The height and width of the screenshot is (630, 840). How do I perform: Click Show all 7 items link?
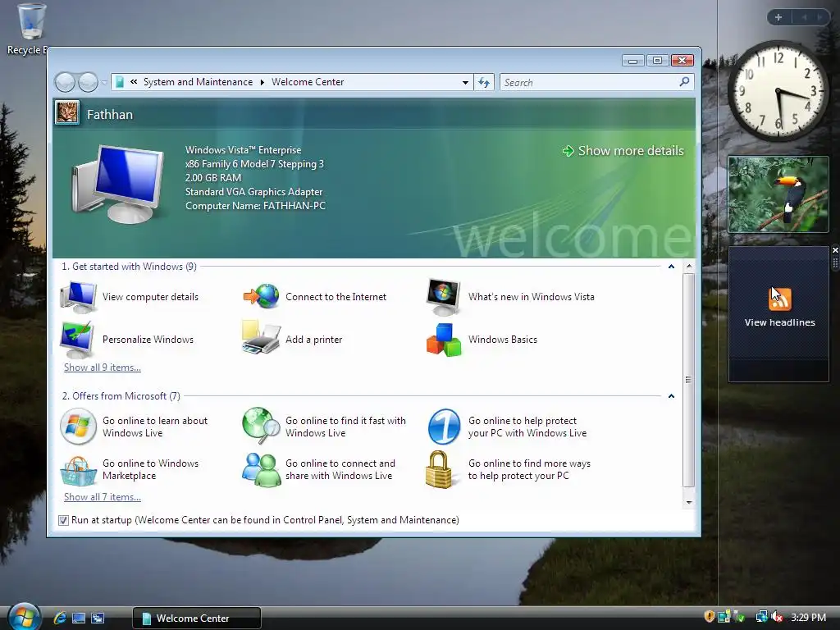pyautogui.click(x=103, y=497)
